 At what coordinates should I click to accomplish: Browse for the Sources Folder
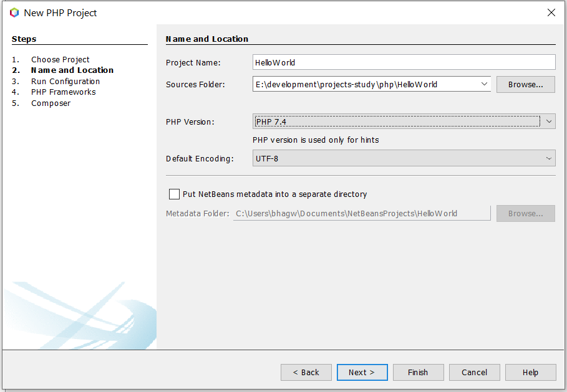pyautogui.click(x=525, y=84)
